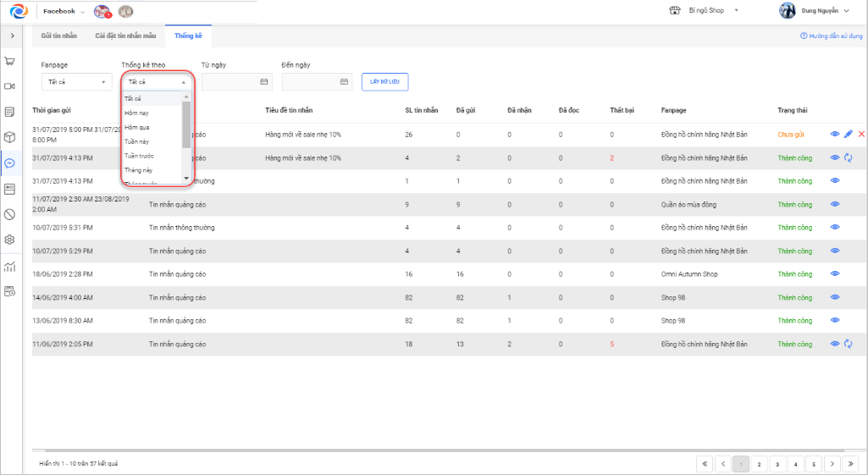Open the settings gear in sidebar

10,240
